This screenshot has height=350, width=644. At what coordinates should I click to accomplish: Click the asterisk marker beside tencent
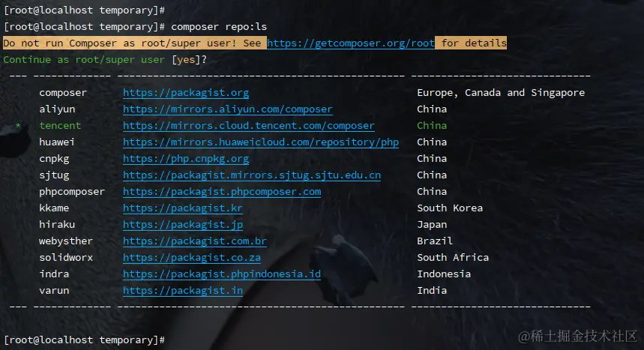(x=18, y=126)
